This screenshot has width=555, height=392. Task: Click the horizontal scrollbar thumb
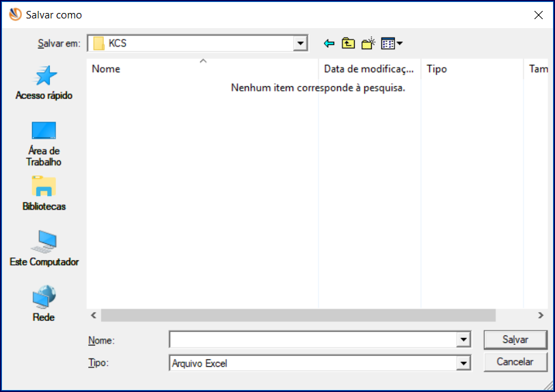point(299,316)
